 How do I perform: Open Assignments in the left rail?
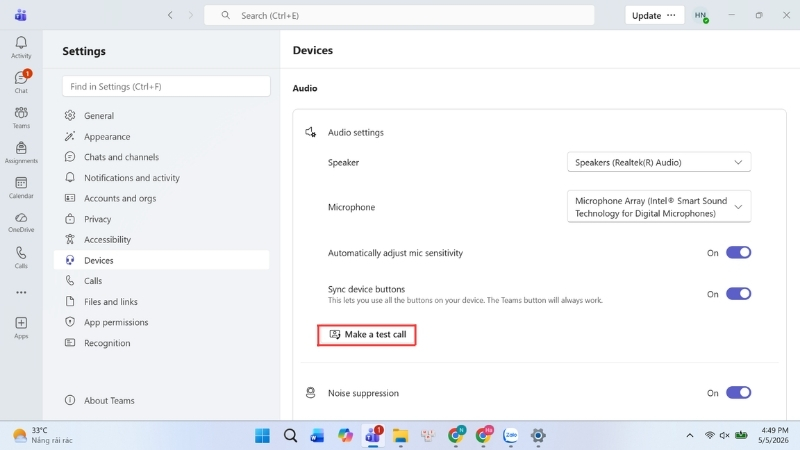coord(21,152)
